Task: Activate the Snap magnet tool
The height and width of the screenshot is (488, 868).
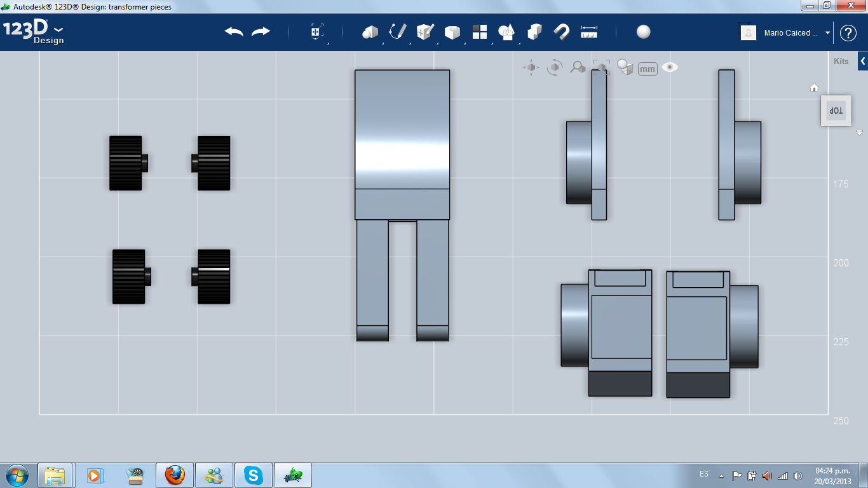Action: 562,32
